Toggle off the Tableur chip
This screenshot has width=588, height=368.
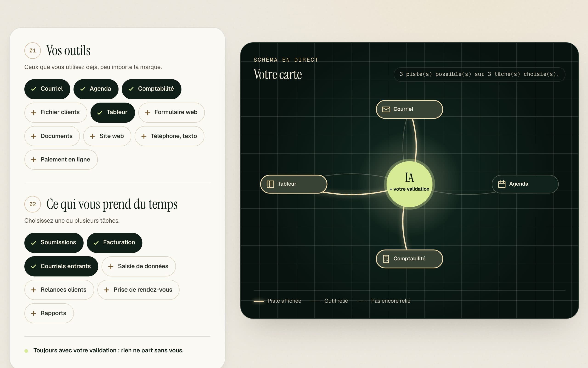point(113,112)
